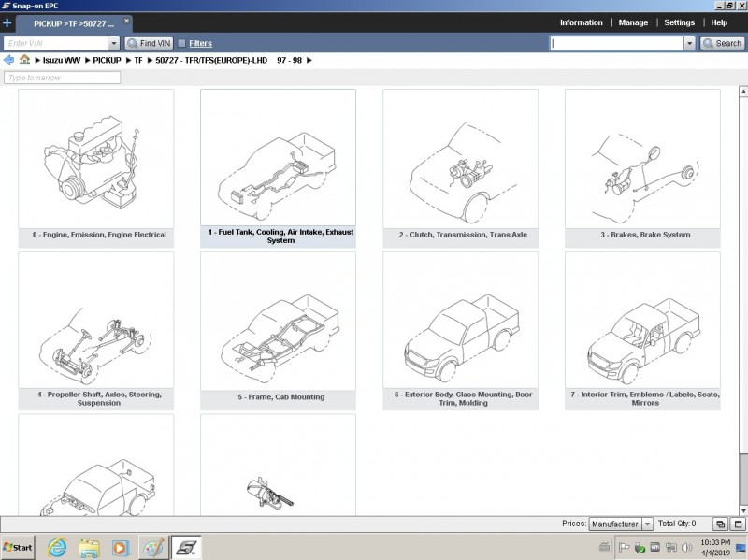Click the blue back arrow icon
This screenshot has height=560, width=748.
(x=9, y=60)
